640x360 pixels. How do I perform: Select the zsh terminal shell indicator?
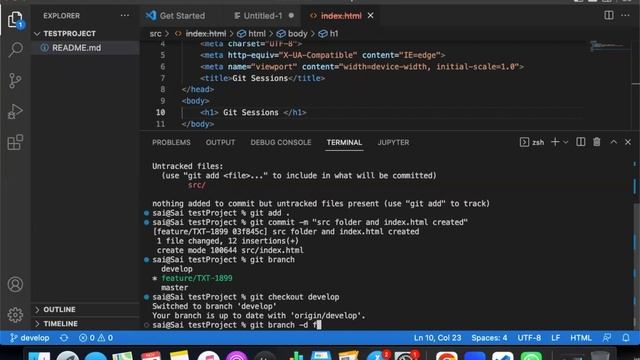(x=532, y=142)
